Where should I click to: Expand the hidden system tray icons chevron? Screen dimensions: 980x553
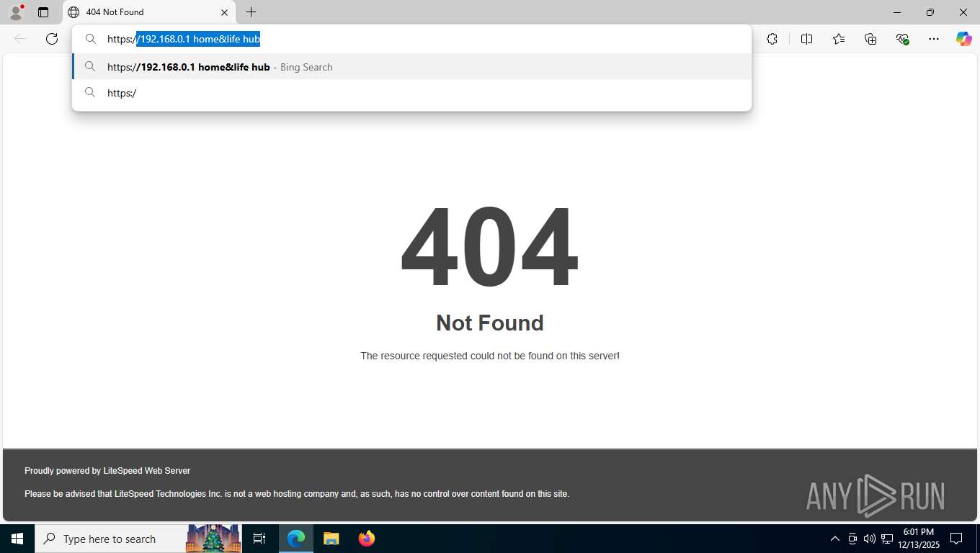click(x=835, y=539)
